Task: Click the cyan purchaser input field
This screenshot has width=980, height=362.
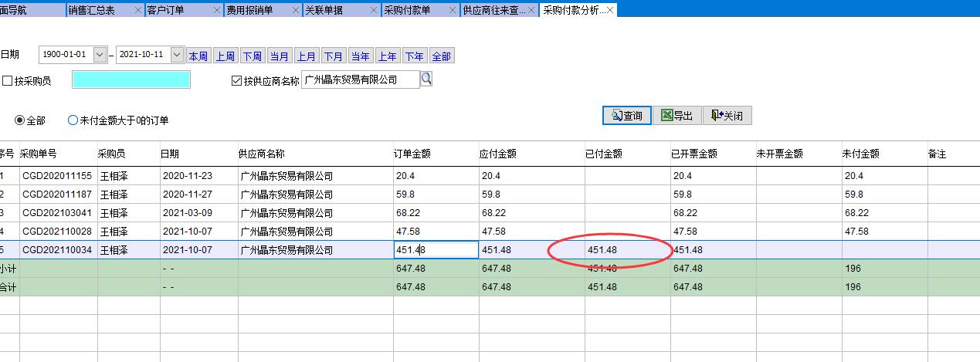Action: [x=131, y=80]
